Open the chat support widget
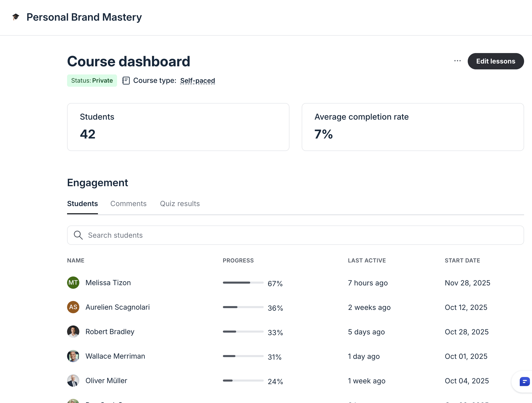 pos(524,382)
